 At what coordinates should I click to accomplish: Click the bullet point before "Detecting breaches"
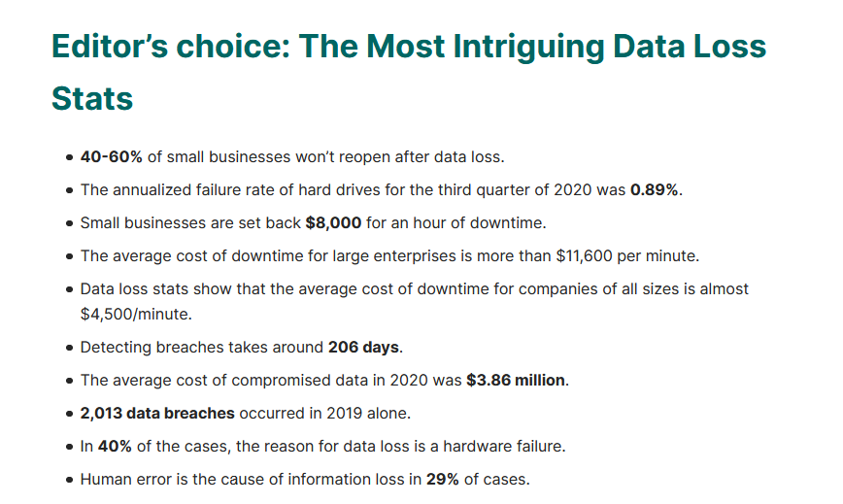coord(69,348)
